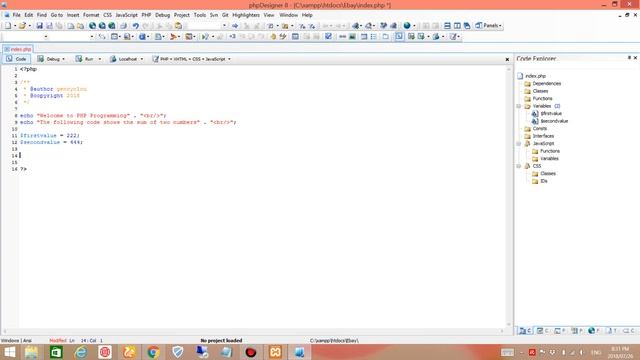Click the Windows Start button
640x360 pixels.
pyautogui.click(x=9, y=352)
